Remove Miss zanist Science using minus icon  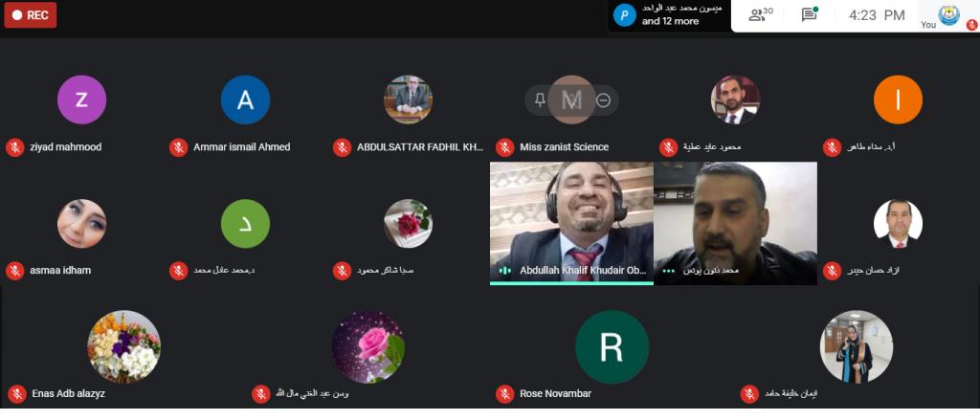coord(603,100)
